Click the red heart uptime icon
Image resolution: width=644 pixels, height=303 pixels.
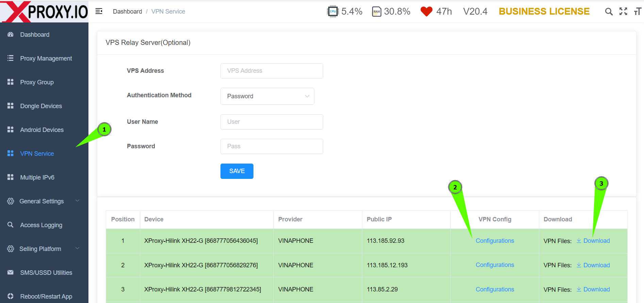point(426,12)
